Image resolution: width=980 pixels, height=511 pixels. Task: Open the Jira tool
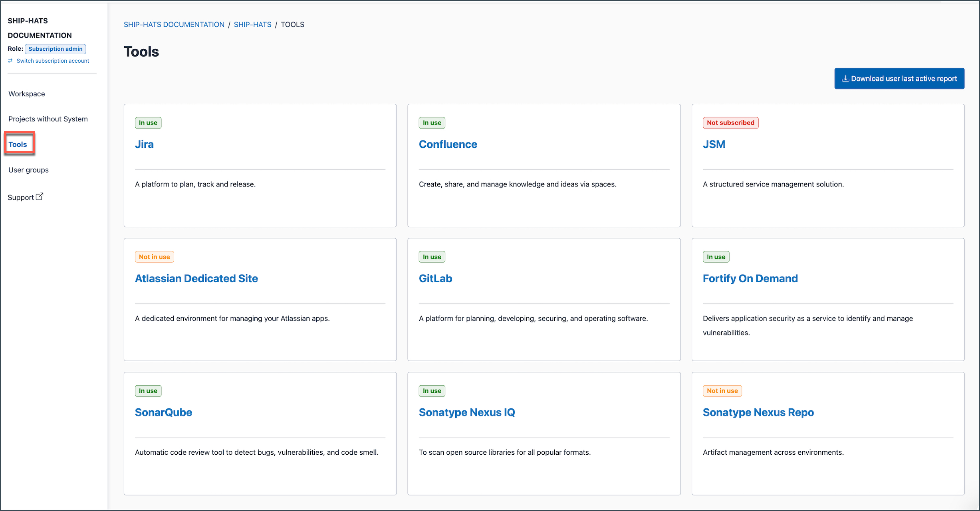[x=144, y=144]
